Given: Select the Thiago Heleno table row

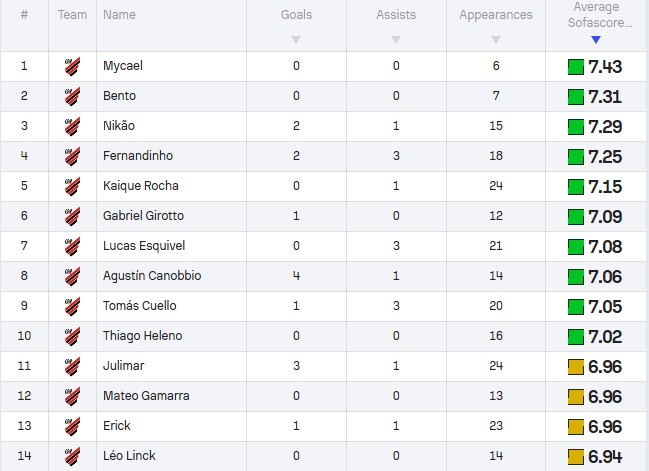Looking at the screenshot, I should (x=324, y=336).
